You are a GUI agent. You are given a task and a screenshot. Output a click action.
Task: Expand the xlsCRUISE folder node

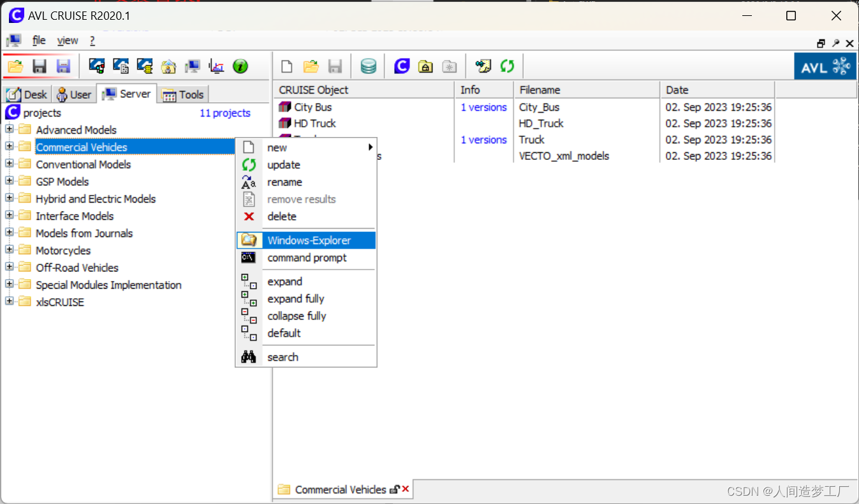pos(10,301)
